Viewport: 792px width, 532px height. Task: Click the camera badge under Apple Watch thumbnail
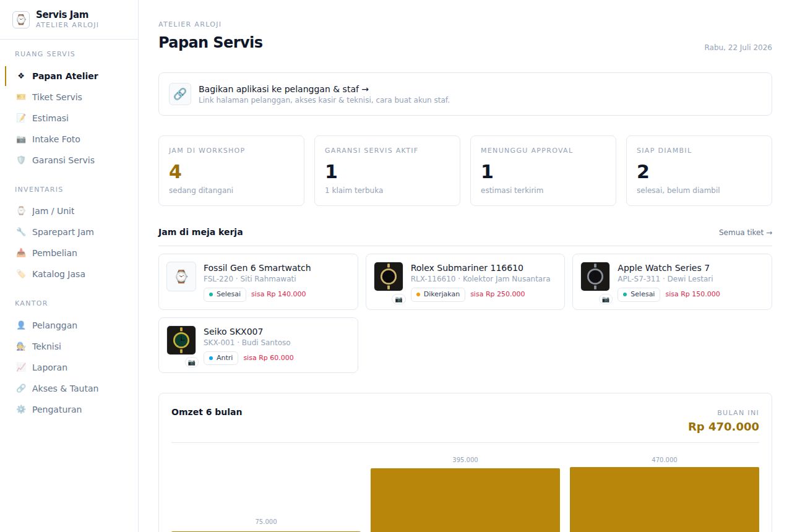coord(606,299)
